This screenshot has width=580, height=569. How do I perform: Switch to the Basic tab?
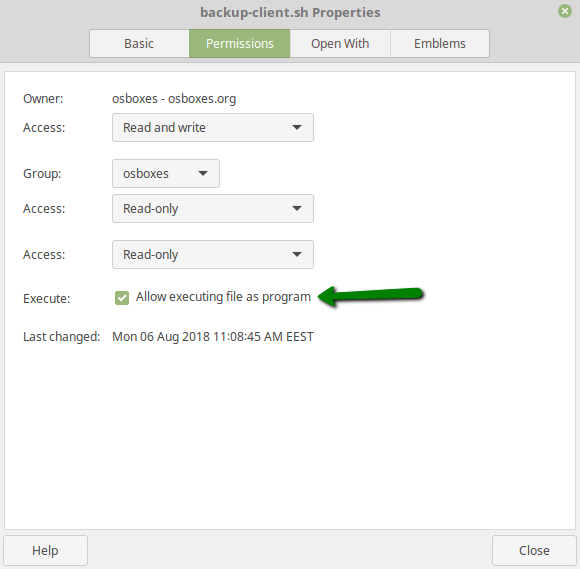(x=139, y=44)
